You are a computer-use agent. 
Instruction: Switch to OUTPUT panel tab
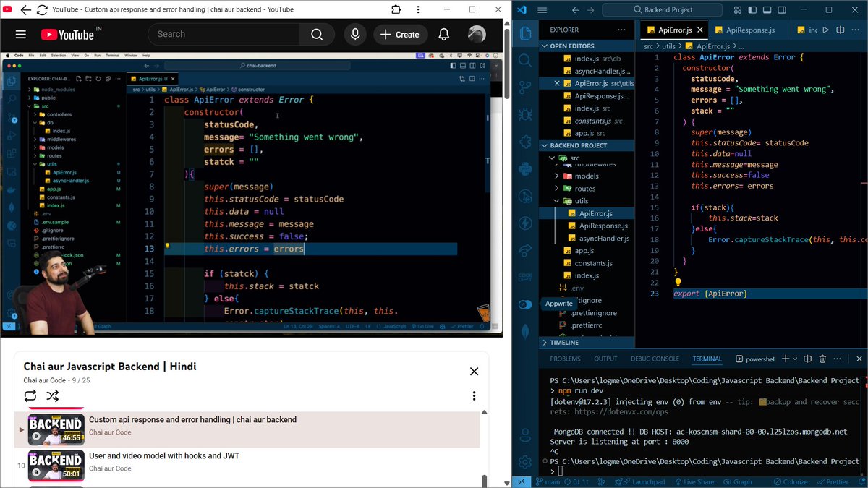pyautogui.click(x=605, y=359)
